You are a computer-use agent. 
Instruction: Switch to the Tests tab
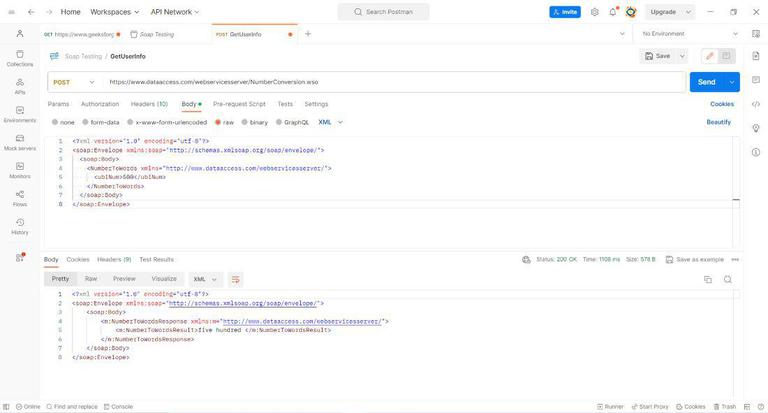tap(285, 104)
